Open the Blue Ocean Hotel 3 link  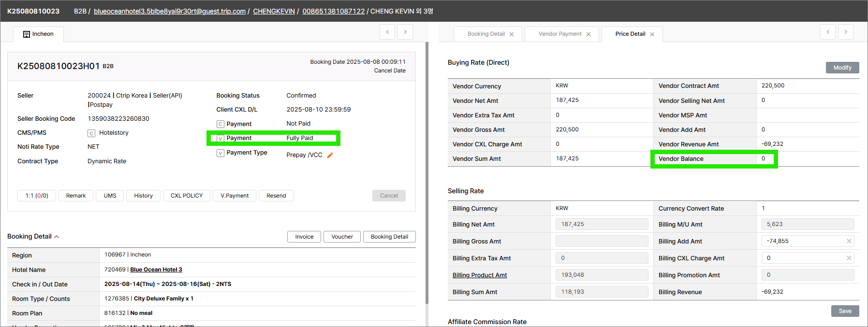[x=156, y=270]
